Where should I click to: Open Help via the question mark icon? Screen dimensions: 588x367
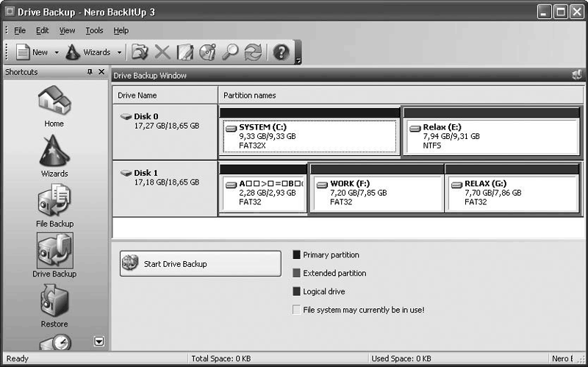(x=280, y=52)
